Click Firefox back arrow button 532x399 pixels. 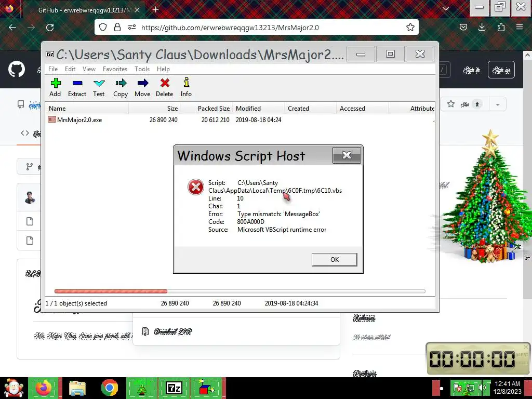pos(12,28)
